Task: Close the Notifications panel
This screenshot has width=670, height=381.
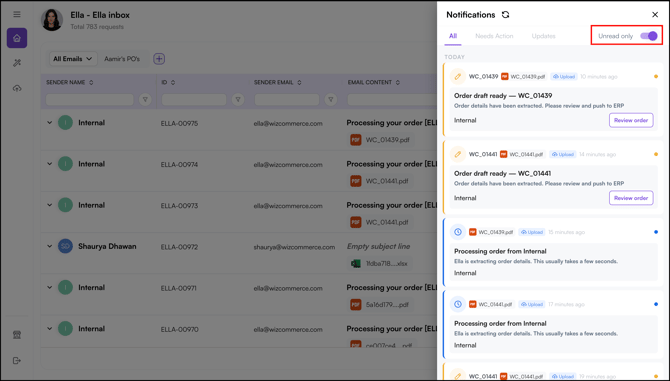Action: pyautogui.click(x=655, y=15)
